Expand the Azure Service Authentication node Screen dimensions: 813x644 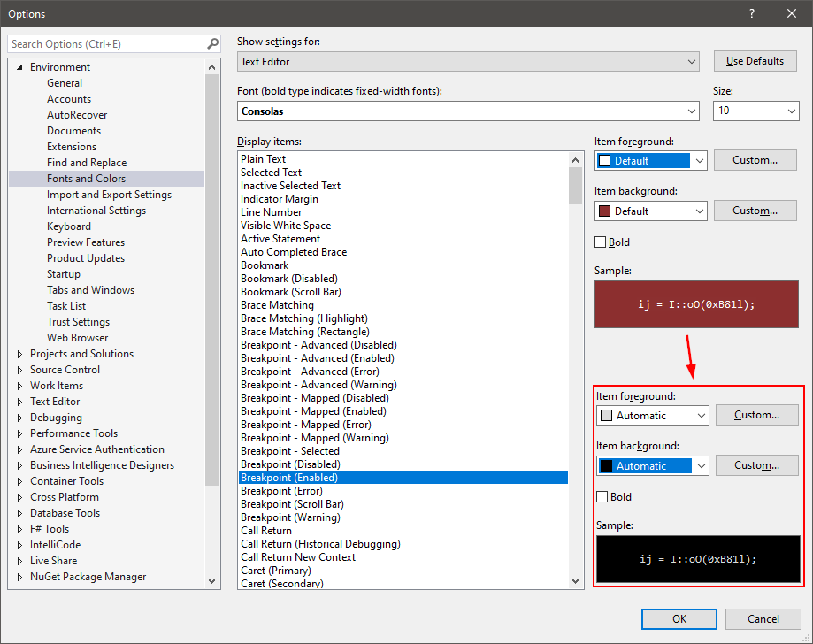(19, 449)
